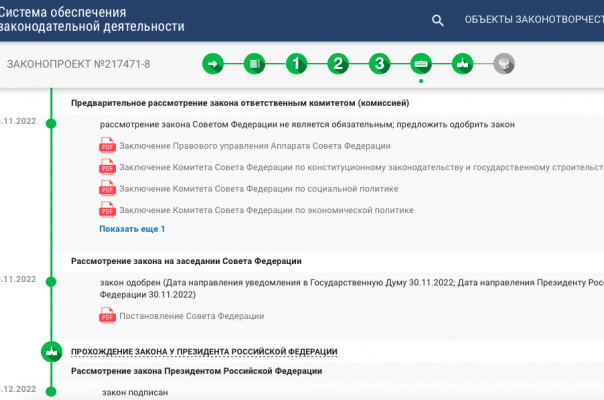Screen dimensions: 604x400
Task: Open Заключение Комитета по социальной политике
Action: pos(258,189)
